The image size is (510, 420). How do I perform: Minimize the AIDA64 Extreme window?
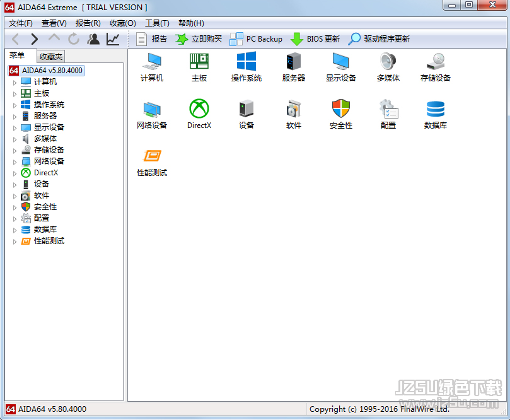[x=452, y=5]
